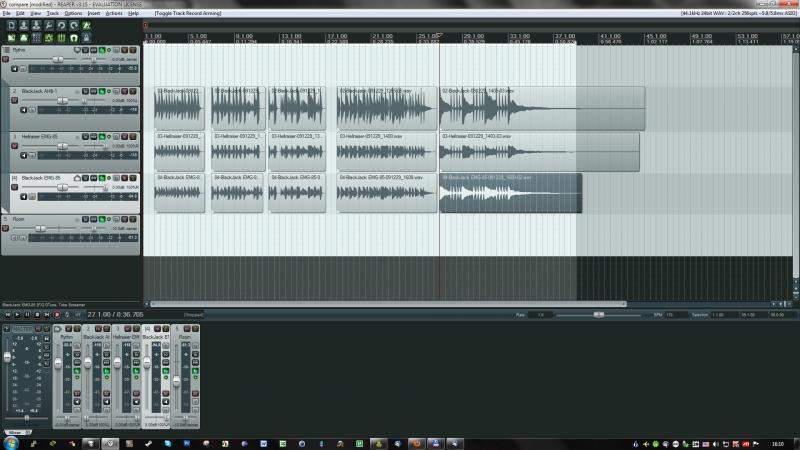
Task: Open the Actions menu
Action: click(x=114, y=13)
